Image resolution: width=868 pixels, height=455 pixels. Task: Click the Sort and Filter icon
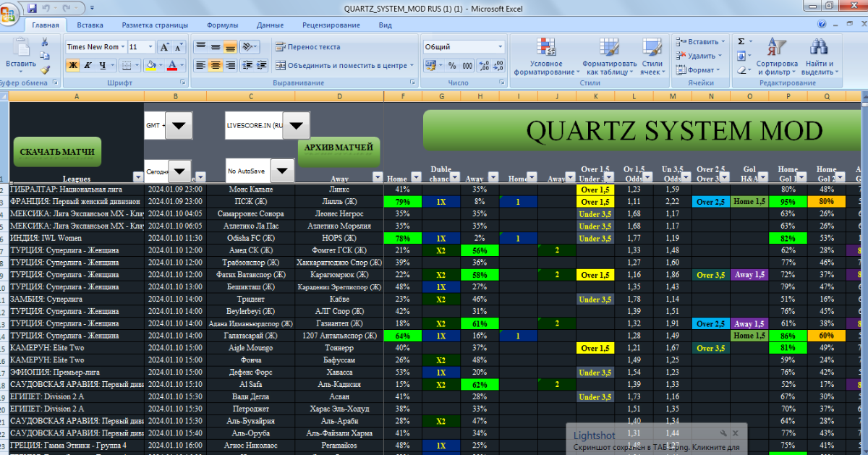click(776, 58)
